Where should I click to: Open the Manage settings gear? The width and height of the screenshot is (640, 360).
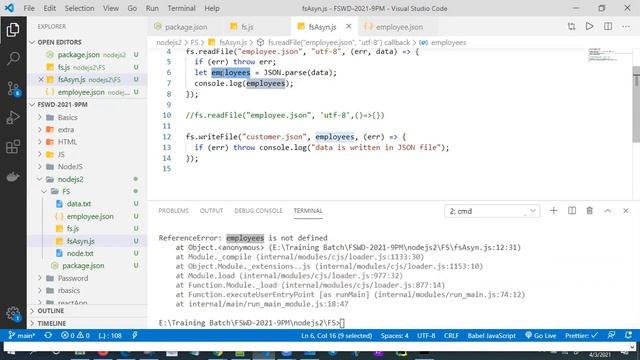(x=13, y=313)
